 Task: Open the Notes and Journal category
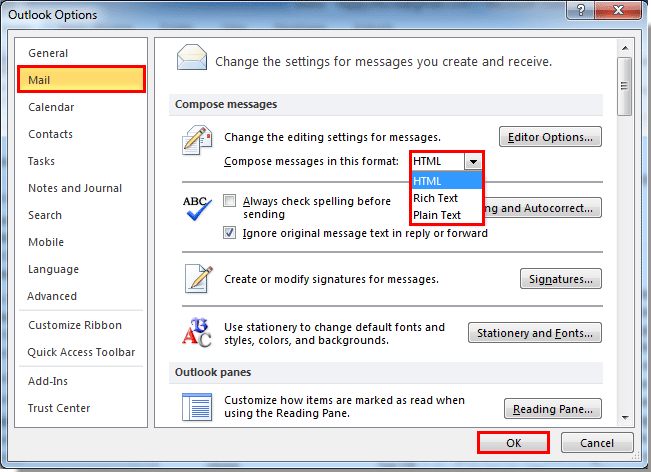tap(81, 188)
